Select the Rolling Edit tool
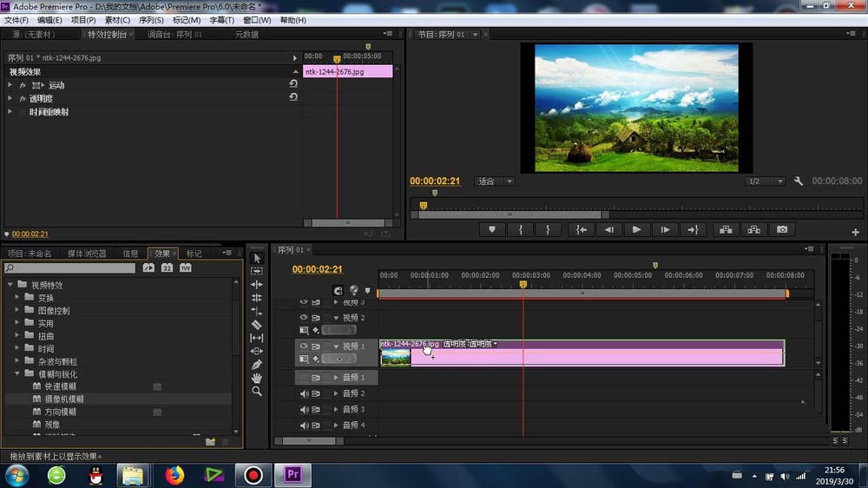Image resolution: width=868 pixels, height=488 pixels. (257, 298)
